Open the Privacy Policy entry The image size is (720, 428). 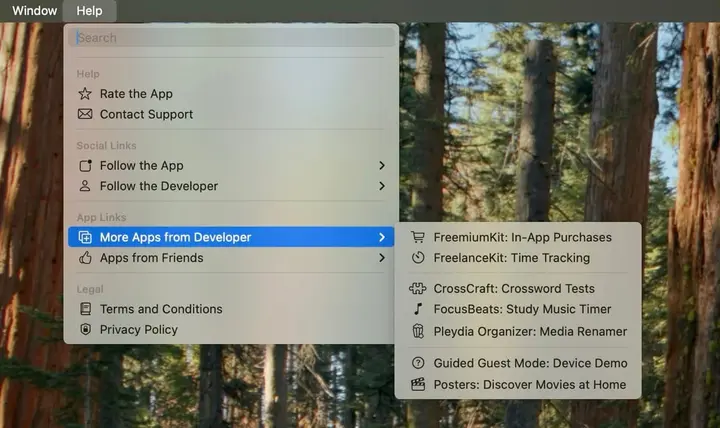231,329
